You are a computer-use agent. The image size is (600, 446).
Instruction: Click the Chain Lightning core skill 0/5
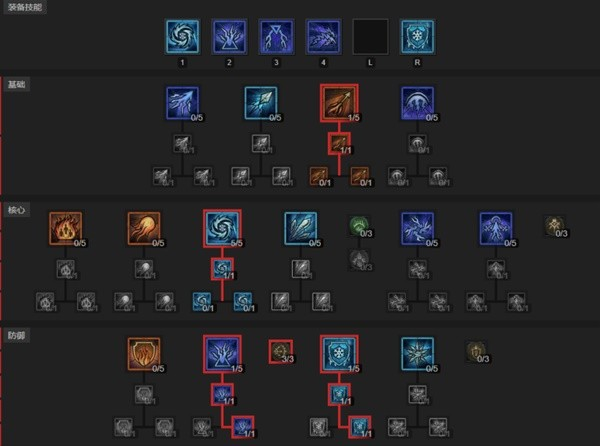417,228
